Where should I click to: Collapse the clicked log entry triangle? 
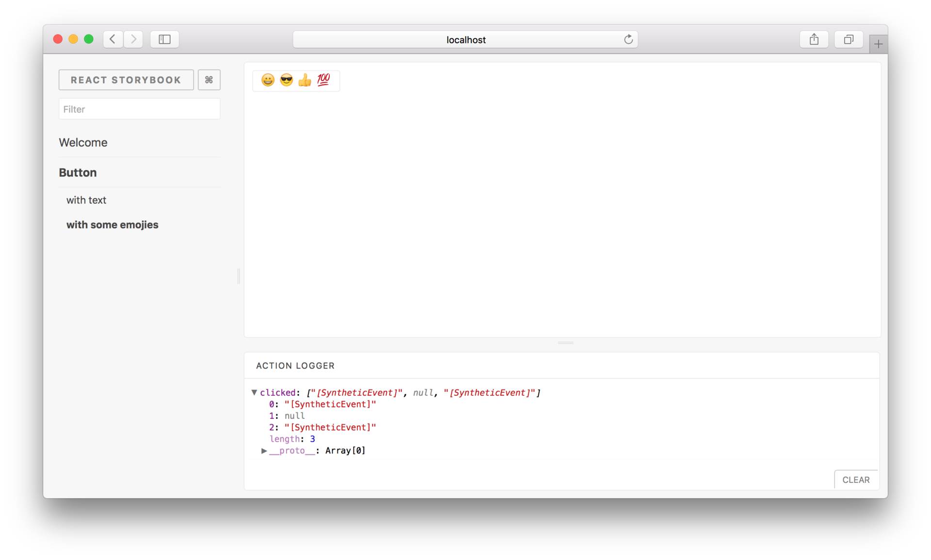254,392
